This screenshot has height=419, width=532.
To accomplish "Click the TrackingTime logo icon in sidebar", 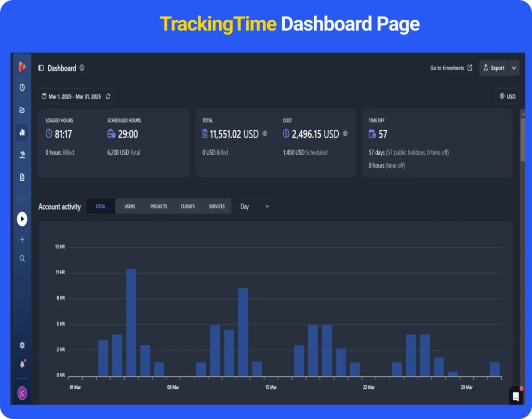I will coord(22,67).
